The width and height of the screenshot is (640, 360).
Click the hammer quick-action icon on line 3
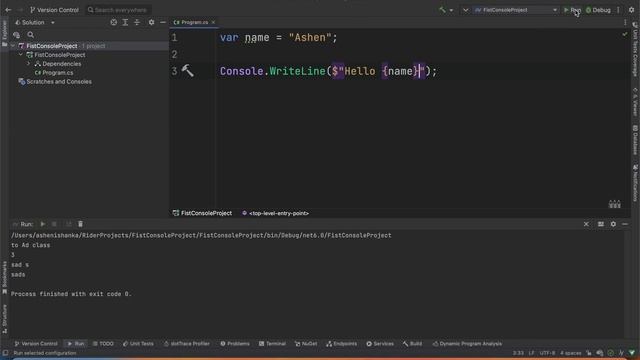click(187, 71)
